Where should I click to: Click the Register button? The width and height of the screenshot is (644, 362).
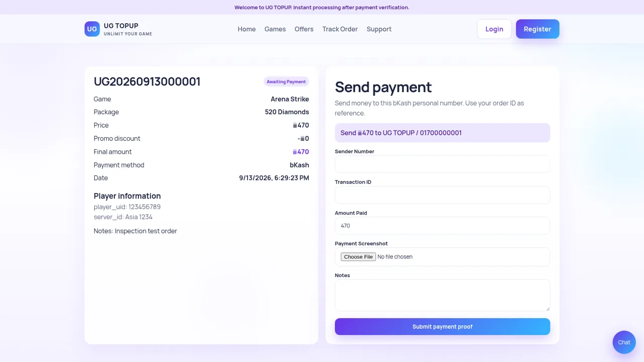[x=537, y=29]
